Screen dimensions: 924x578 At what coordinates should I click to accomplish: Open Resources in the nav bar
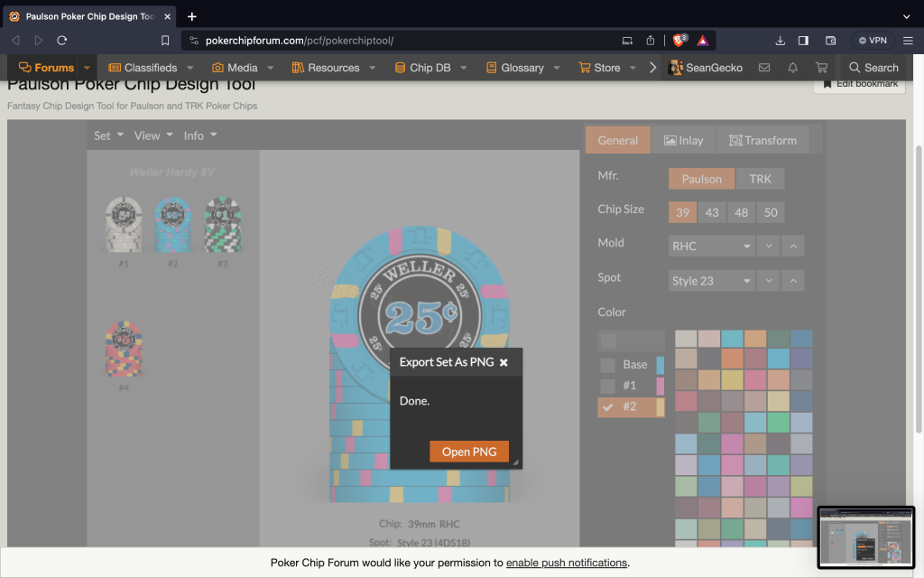(x=326, y=67)
